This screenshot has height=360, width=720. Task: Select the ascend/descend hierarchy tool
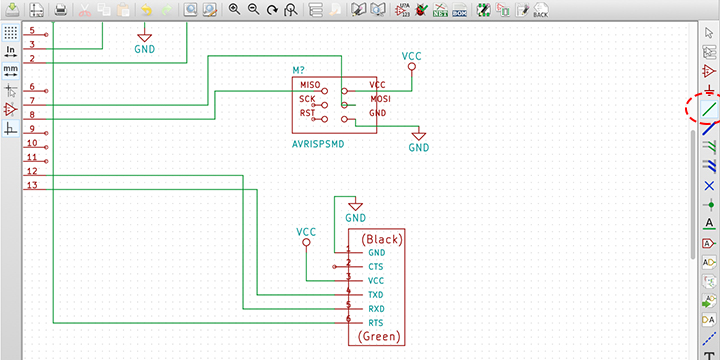[x=709, y=52]
